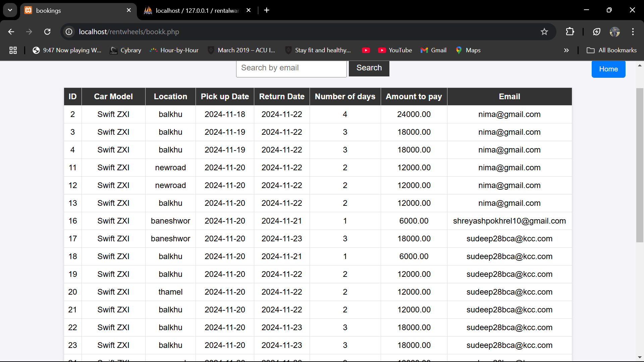The width and height of the screenshot is (644, 362).
Task: Open the Chrome three-dot menu
Action: (633, 32)
